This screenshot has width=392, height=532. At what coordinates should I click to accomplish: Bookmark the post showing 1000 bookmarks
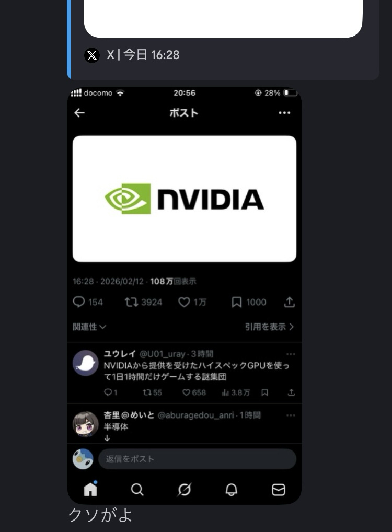pos(249,302)
